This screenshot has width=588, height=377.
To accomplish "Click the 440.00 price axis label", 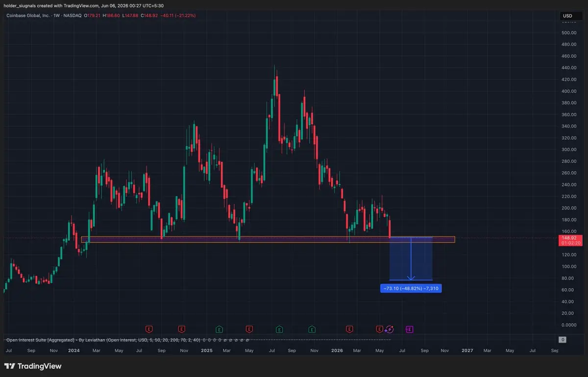I will (569, 68).
